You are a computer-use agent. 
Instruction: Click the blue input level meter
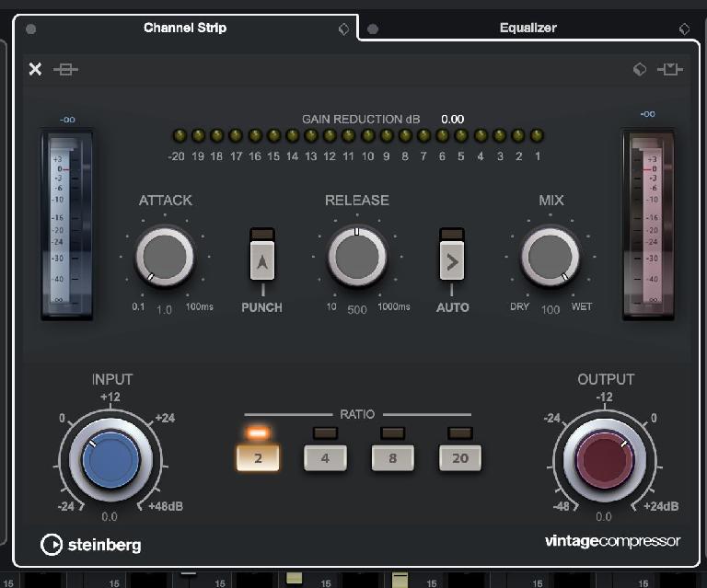point(66,225)
